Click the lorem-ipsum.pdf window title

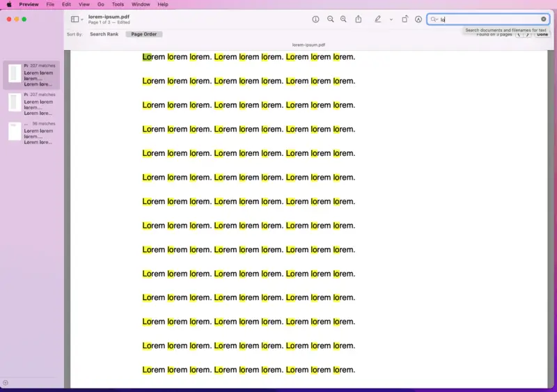coord(109,17)
